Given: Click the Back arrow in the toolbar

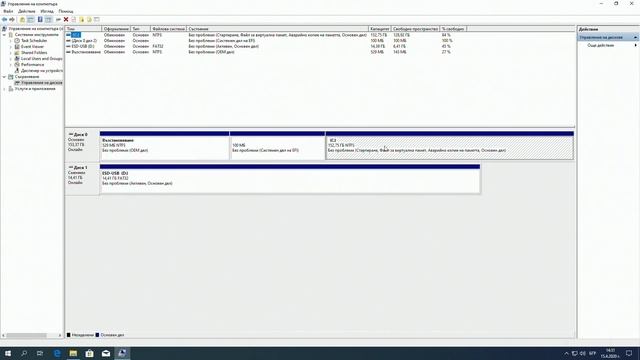Looking at the screenshot, I should pos(4,20).
